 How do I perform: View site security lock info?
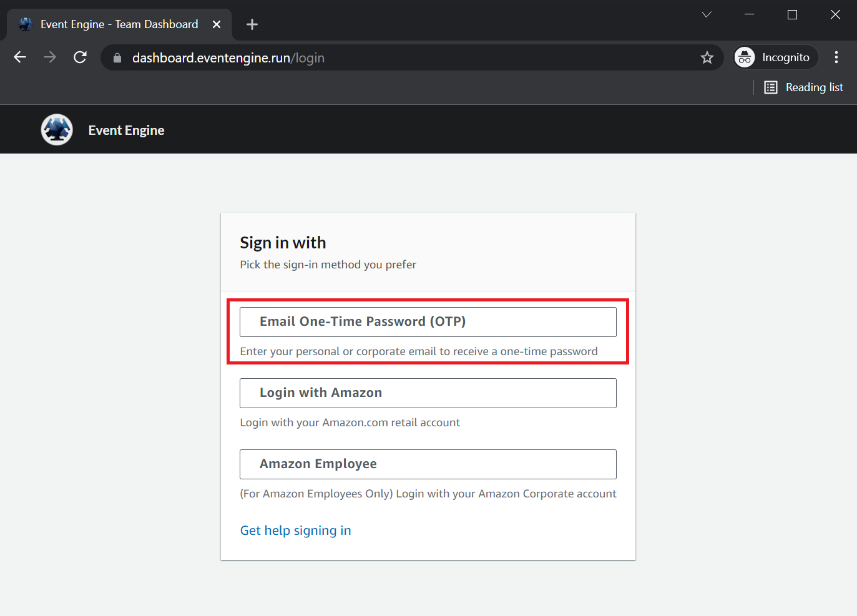(x=117, y=58)
